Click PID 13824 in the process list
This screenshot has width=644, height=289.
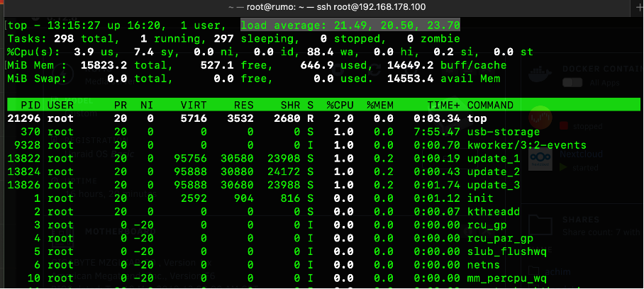pyautogui.click(x=24, y=171)
